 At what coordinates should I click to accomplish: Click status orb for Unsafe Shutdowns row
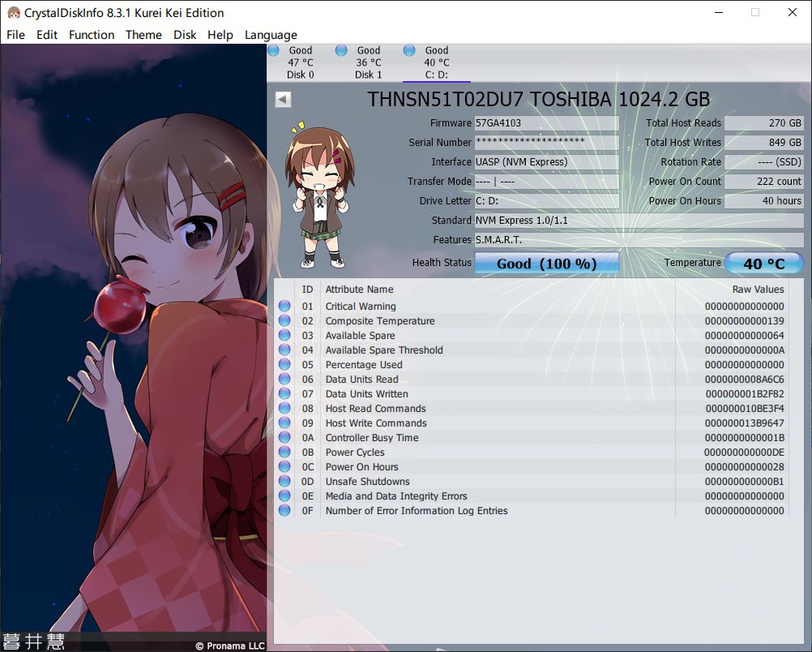coord(284,481)
